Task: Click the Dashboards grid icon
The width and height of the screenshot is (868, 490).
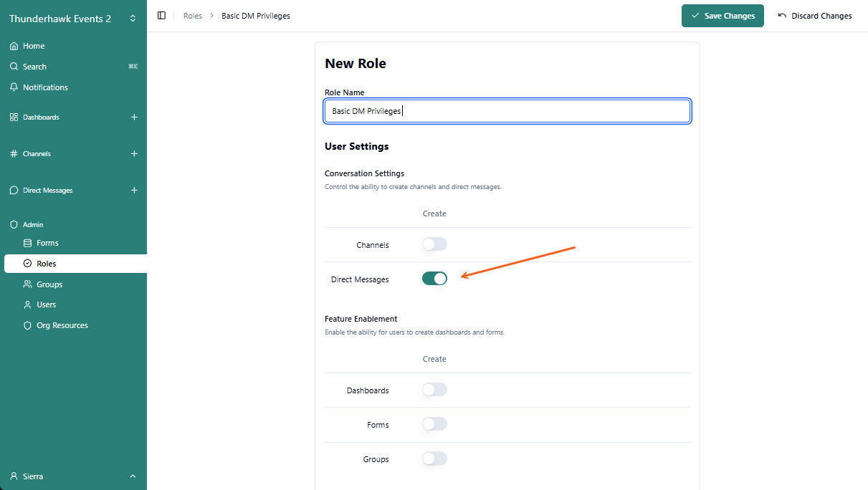Action: point(14,117)
